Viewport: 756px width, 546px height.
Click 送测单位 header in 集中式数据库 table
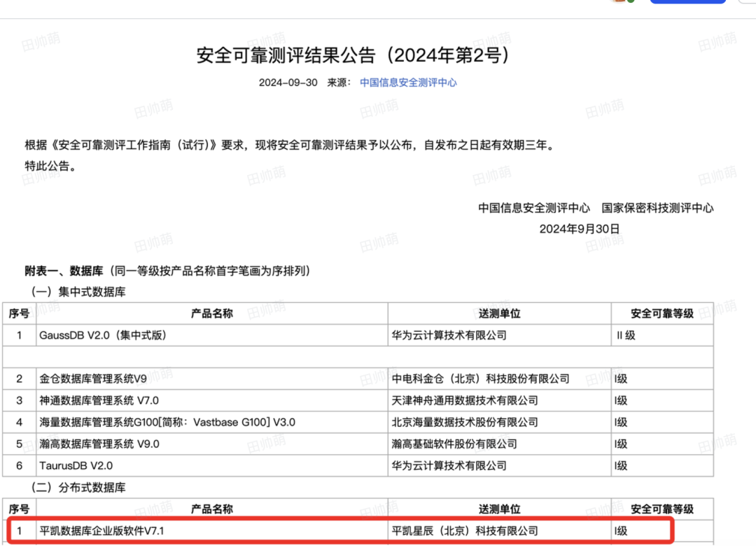[x=500, y=314]
